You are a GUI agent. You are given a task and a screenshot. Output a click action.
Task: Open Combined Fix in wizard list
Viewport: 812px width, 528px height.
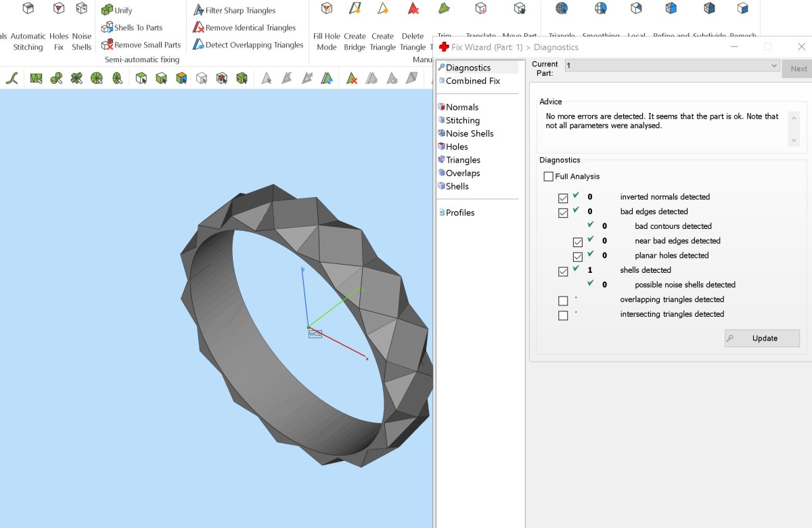pos(472,81)
